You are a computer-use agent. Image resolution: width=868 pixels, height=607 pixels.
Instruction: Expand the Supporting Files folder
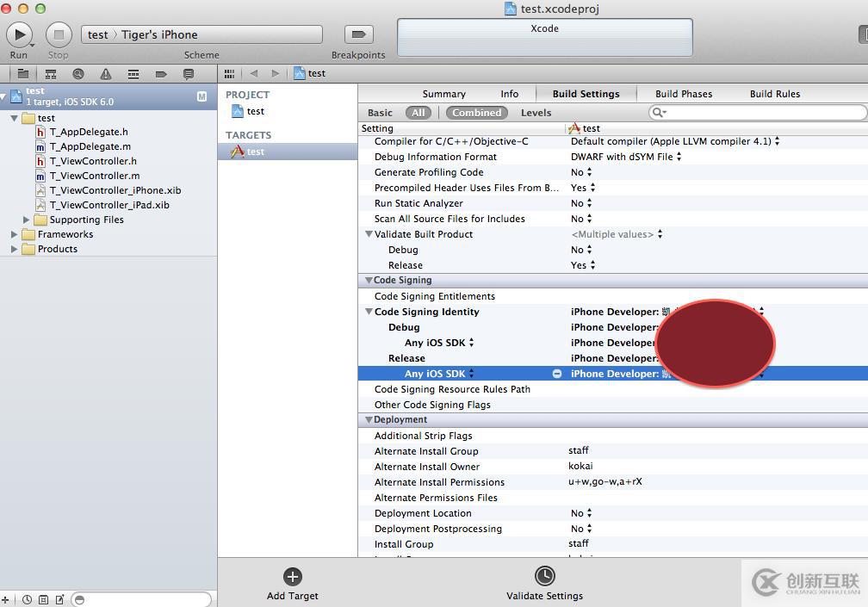(x=26, y=220)
